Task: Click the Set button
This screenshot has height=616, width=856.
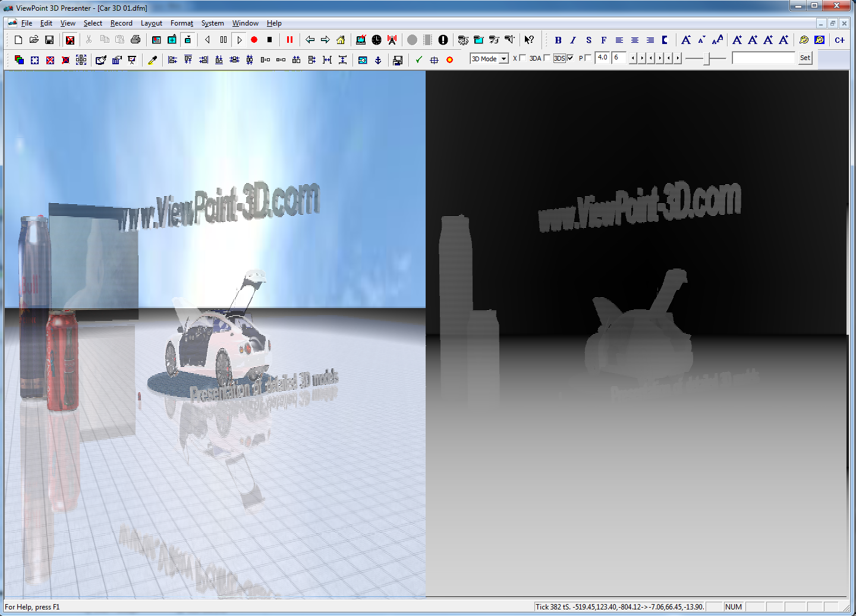Action: pyautogui.click(x=804, y=58)
